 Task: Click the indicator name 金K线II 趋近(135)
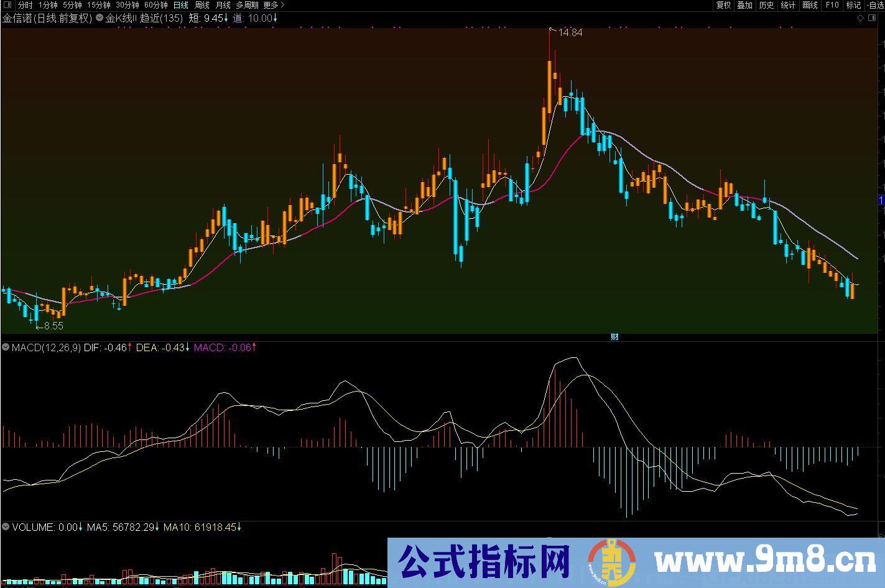144,18
